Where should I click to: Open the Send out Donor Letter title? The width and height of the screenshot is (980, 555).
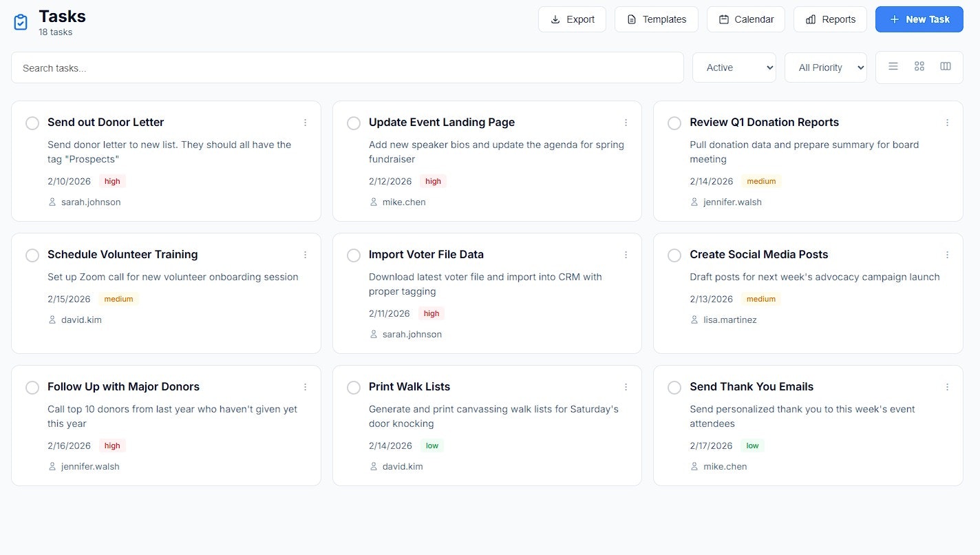coord(105,123)
